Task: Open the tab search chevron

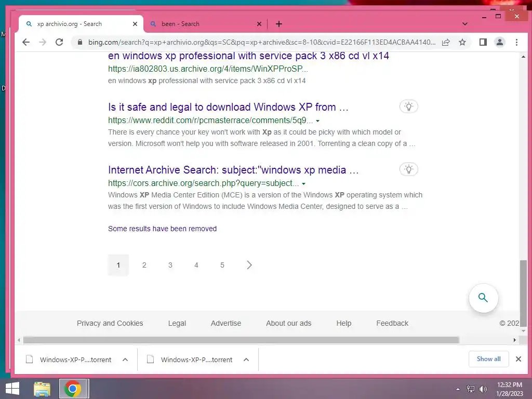Action: click(x=465, y=24)
